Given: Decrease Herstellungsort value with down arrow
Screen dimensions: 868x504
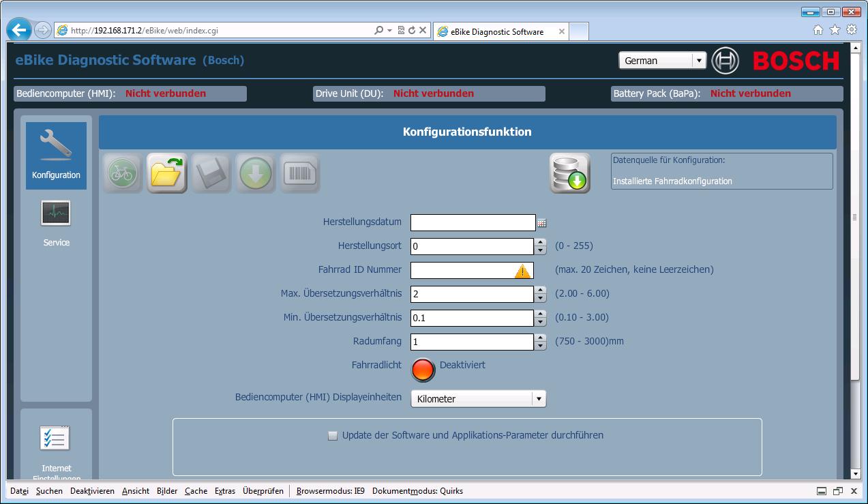Looking at the screenshot, I should tap(541, 250).
